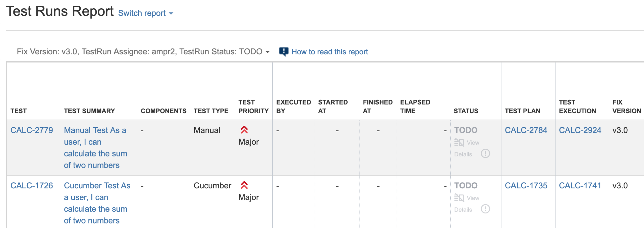Click the caret arrow beside Switch report
The width and height of the screenshot is (644, 228).
coord(171,13)
